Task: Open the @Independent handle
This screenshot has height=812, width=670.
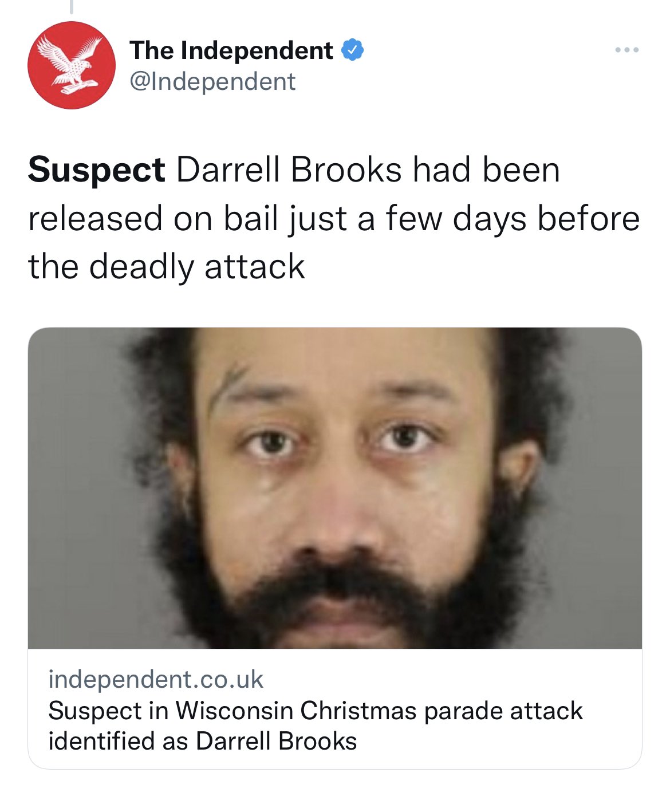Action: [212, 81]
